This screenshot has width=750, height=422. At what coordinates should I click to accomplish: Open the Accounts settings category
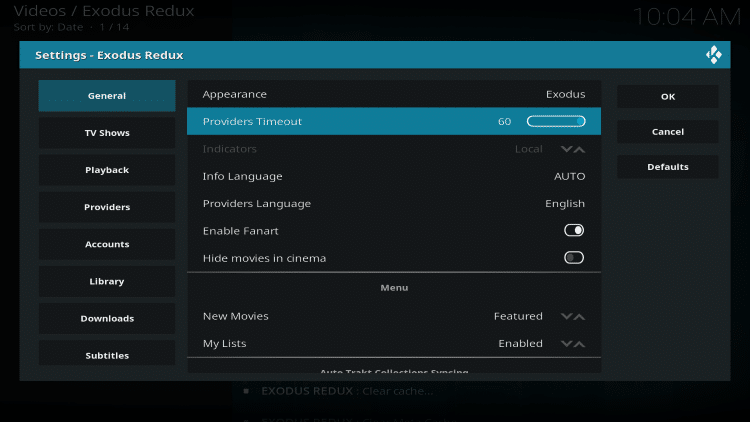[x=107, y=244]
